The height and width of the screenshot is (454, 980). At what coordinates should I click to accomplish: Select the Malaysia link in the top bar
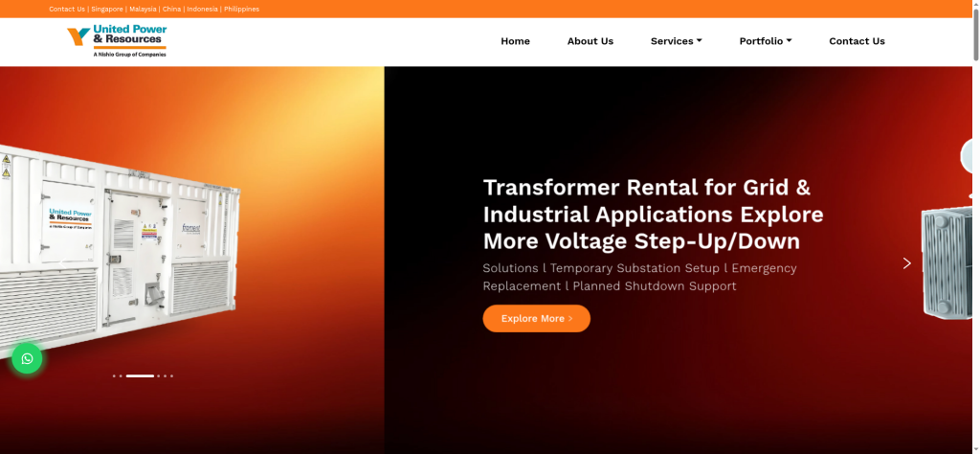pyautogui.click(x=143, y=9)
